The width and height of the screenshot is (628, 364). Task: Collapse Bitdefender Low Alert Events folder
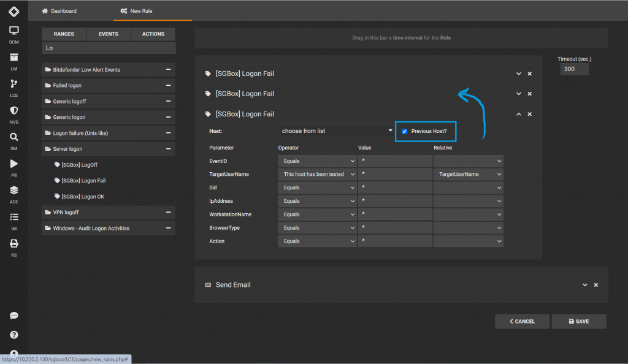pos(168,70)
